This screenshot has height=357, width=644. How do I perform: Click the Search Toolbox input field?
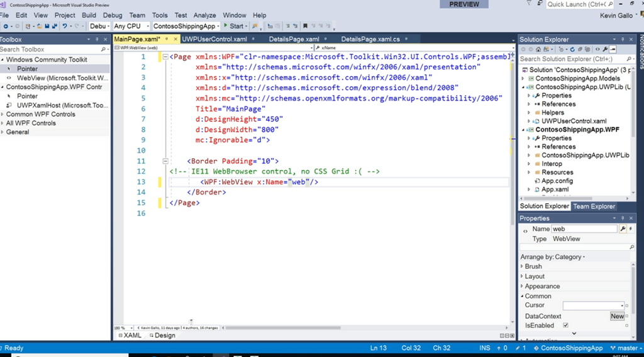[x=50, y=49]
